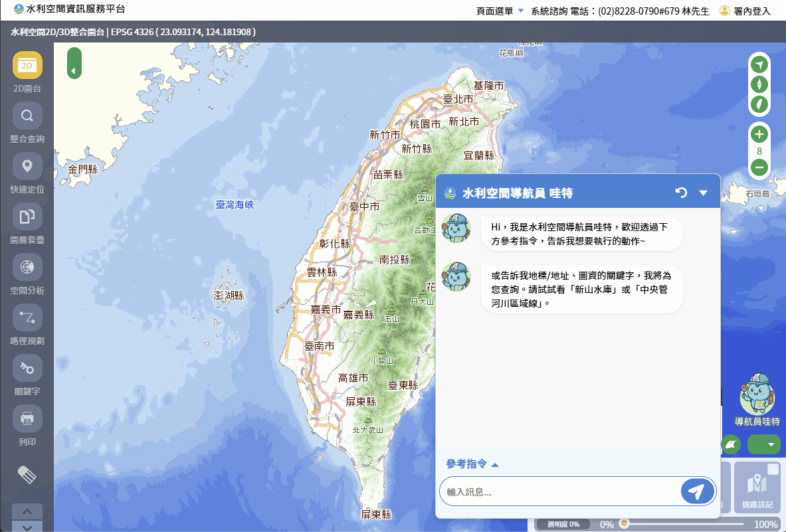Image resolution: width=786 pixels, height=532 pixels.
Task: Switch to the 2D圖台 map mode
Action: tap(27, 66)
